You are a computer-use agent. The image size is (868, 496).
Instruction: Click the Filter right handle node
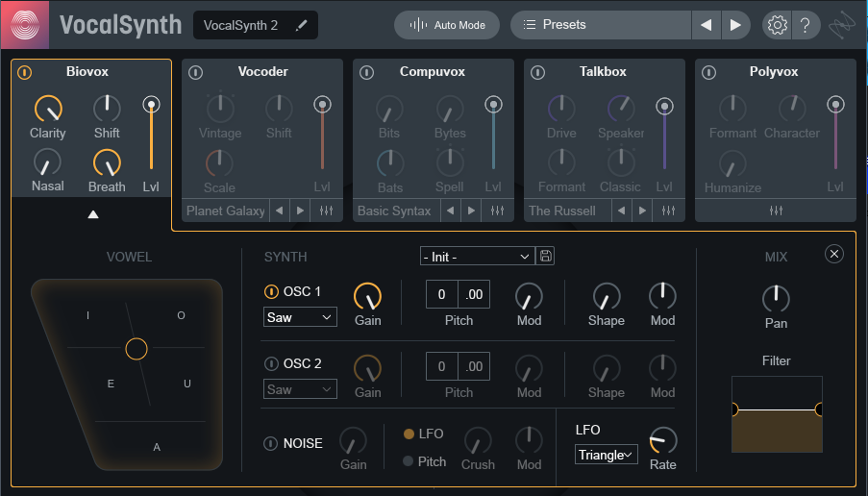pyautogui.click(x=819, y=409)
